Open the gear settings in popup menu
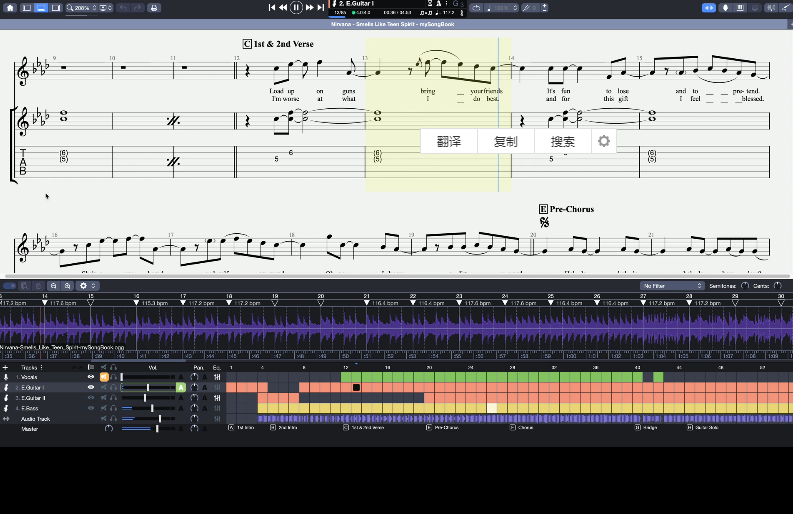The width and height of the screenshot is (793, 514). pos(603,141)
